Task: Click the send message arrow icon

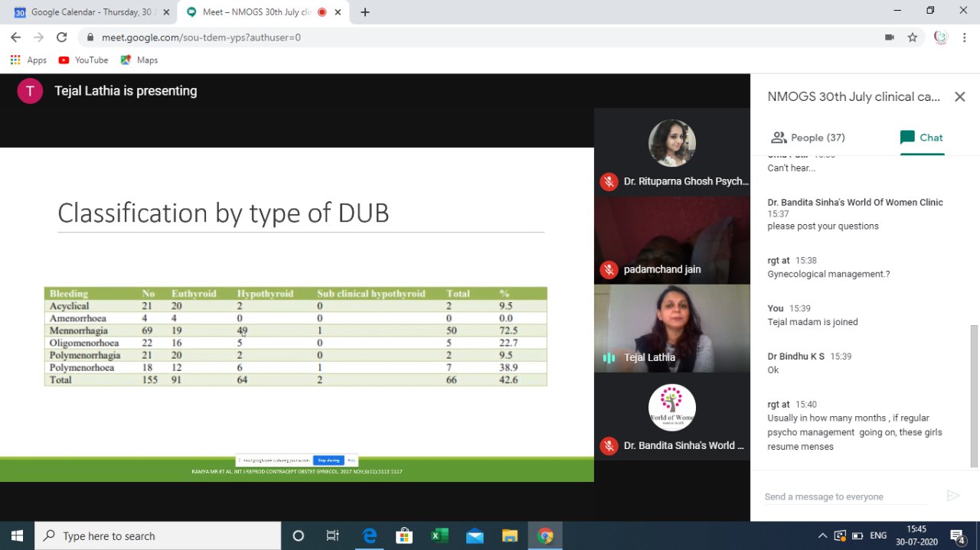Action: click(x=953, y=496)
